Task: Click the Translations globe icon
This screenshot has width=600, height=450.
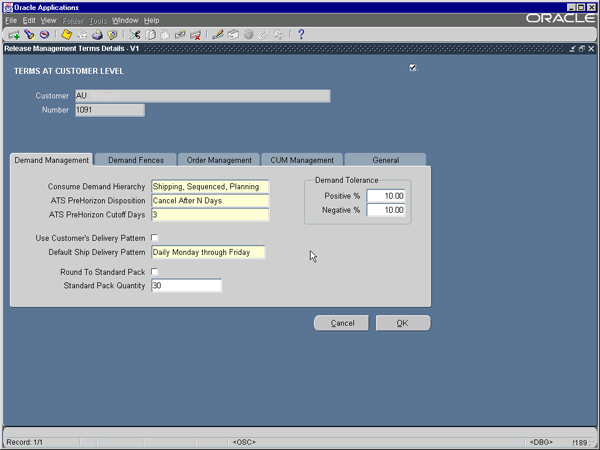Action: click(248, 35)
